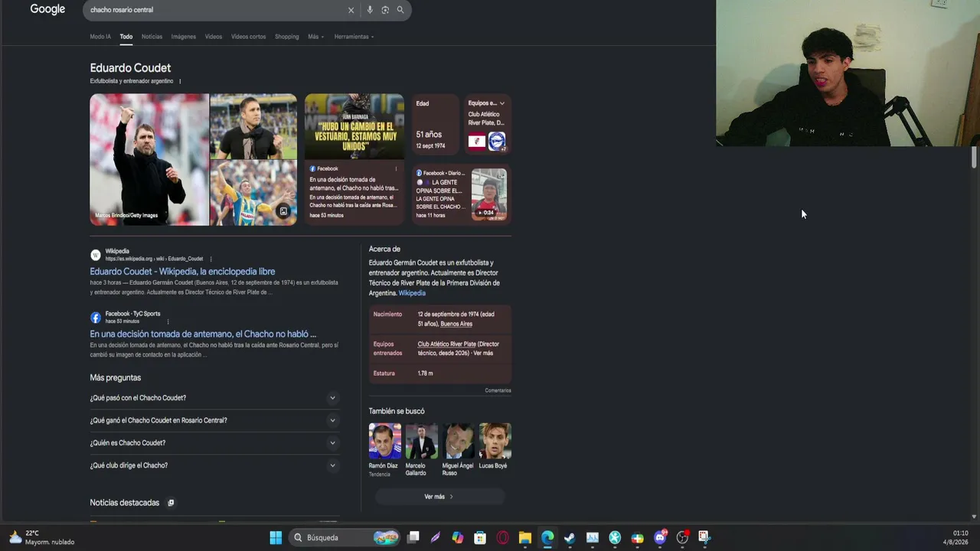Click the icon beside Noticias destacadas heading

click(x=171, y=503)
